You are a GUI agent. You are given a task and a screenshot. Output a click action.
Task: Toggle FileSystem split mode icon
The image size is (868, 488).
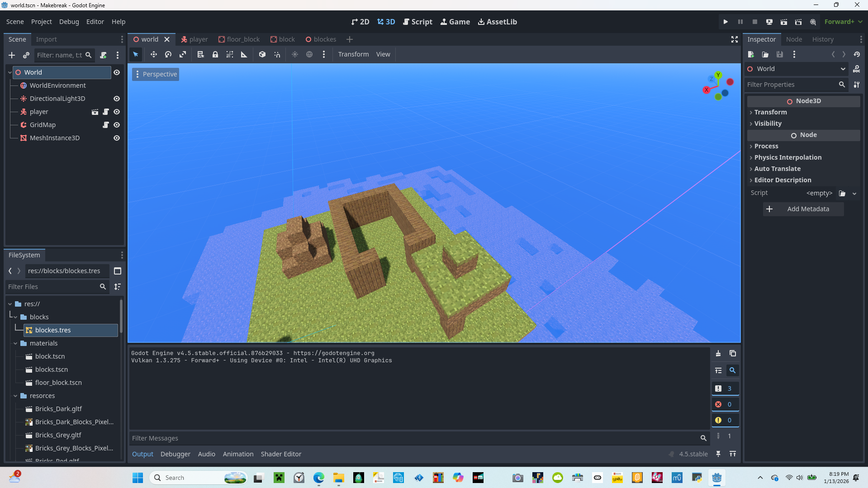click(x=118, y=271)
